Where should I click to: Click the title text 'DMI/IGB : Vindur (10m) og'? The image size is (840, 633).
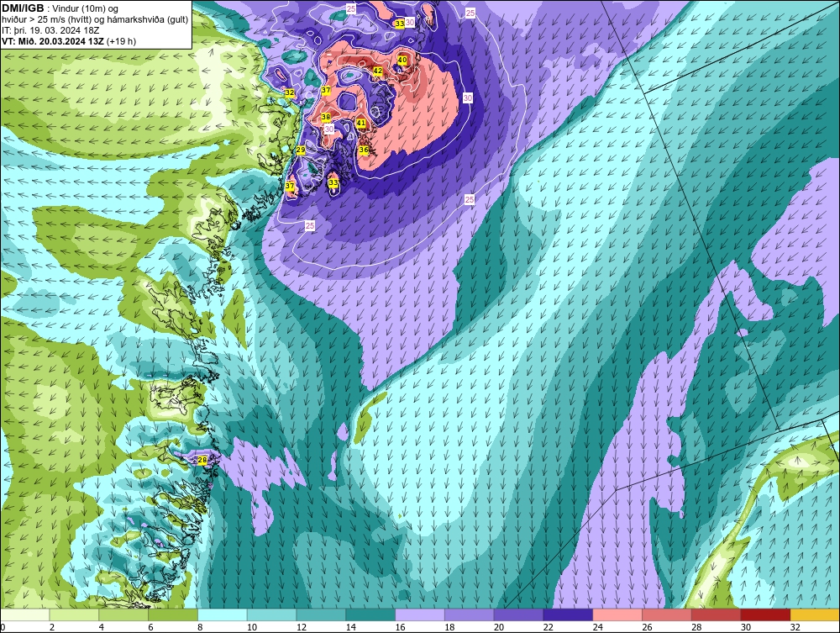click(x=61, y=8)
